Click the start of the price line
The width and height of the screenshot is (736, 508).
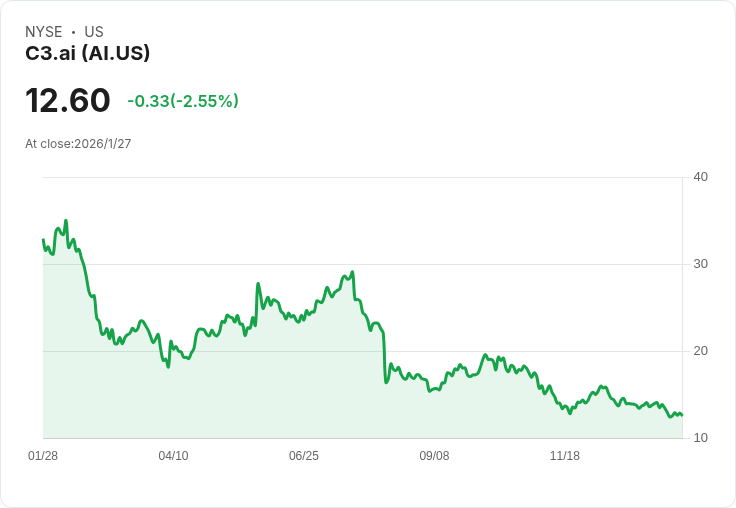click(x=43, y=240)
